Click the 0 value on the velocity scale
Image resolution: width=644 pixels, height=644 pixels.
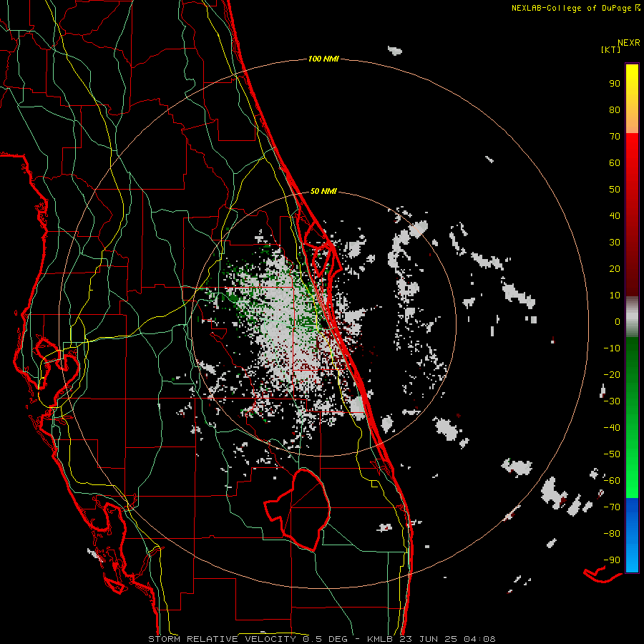pyautogui.click(x=618, y=322)
